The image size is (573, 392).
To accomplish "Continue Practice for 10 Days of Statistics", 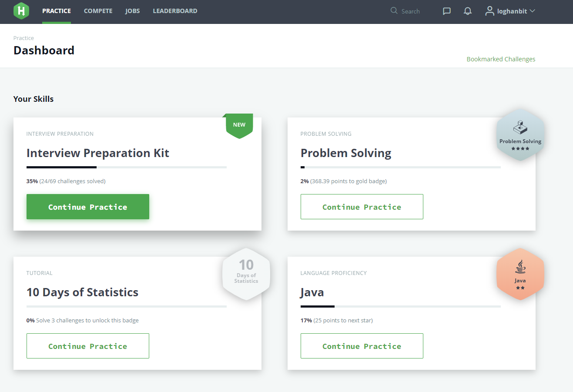I will 88,346.
